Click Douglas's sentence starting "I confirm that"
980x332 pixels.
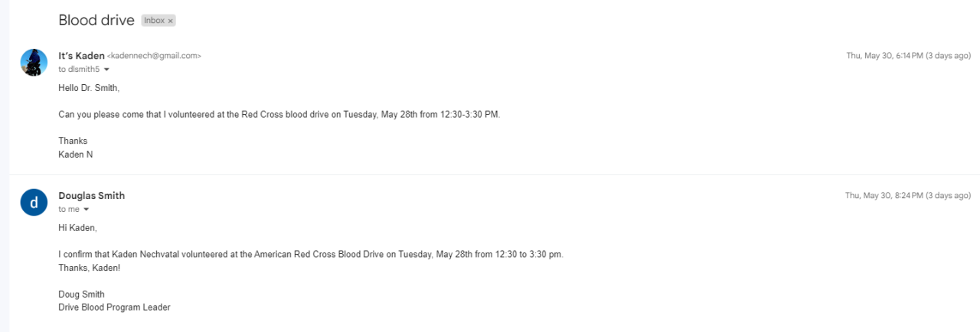click(310, 254)
